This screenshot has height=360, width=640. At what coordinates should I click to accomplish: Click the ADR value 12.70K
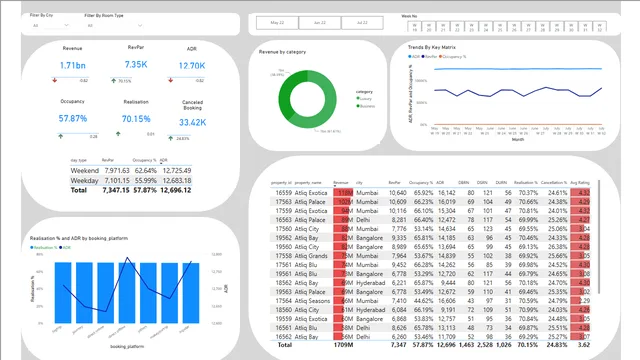coord(192,66)
